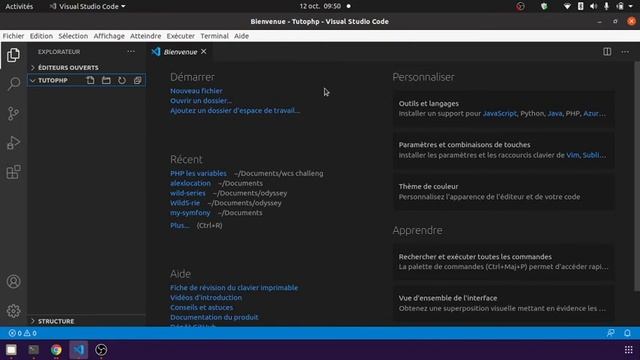Open the Atteindre menu
The height and width of the screenshot is (360, 640).
(145, 36)
